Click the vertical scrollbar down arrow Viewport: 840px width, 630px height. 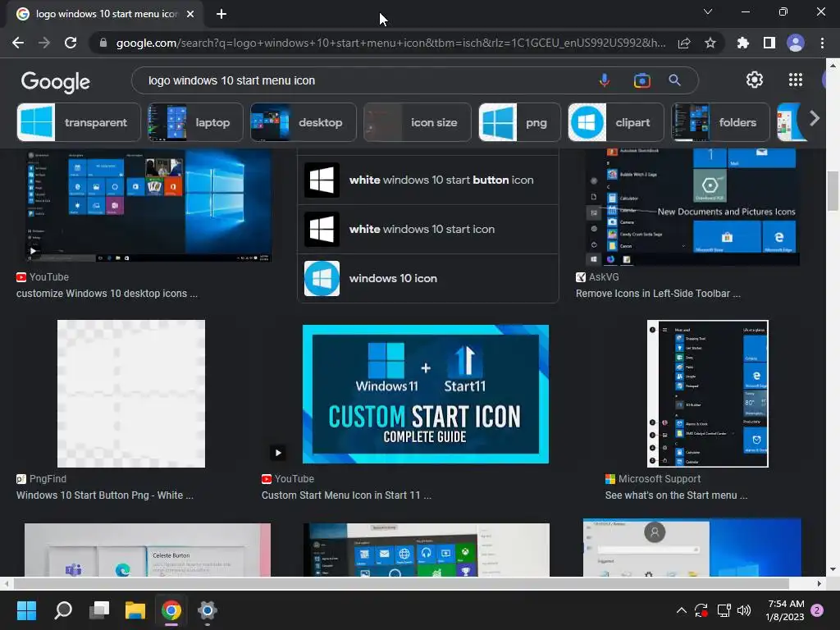(833, 569)
